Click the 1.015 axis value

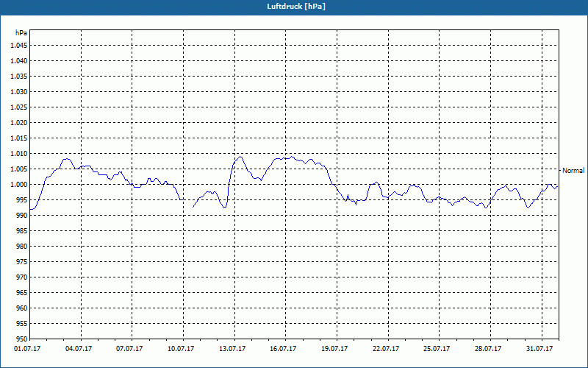(x=20, y=138)
